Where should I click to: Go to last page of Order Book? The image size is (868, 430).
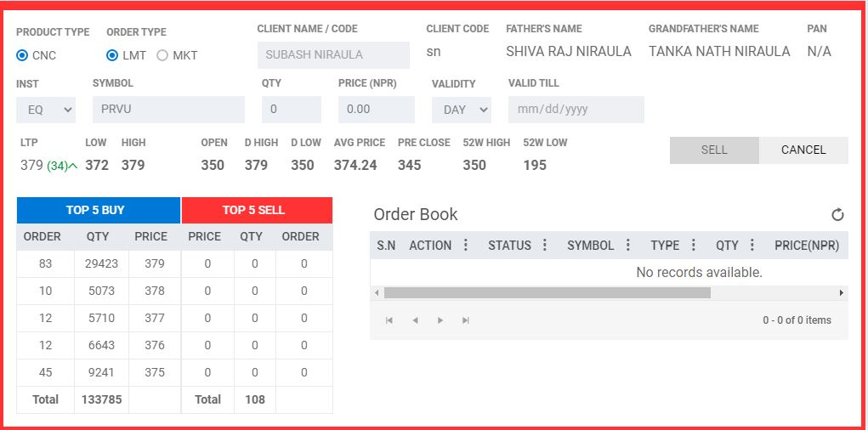coord(466,320)
